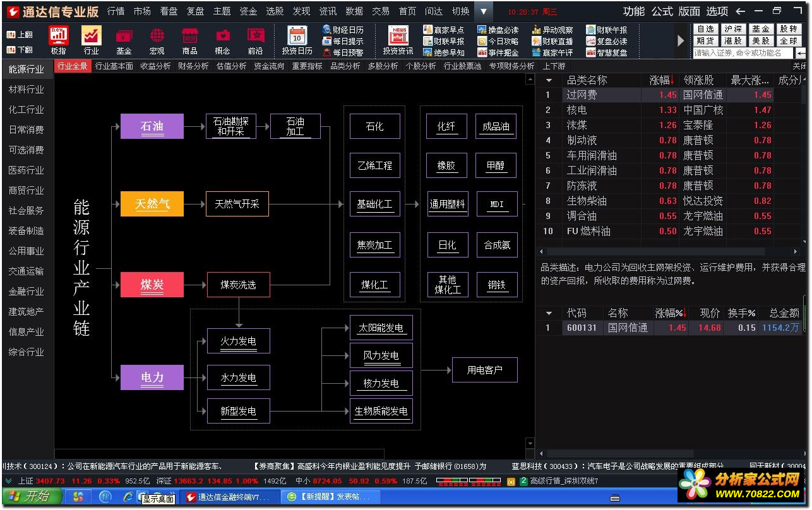Click the 下翻 page-down button
The height and width of the screenshot is (510, 812).
20,49
